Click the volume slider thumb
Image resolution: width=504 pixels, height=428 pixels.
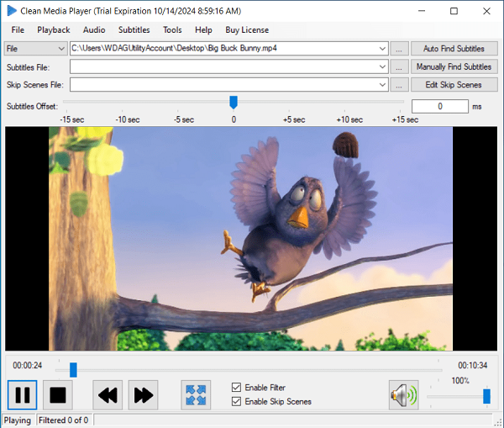[x=486, y=396]
